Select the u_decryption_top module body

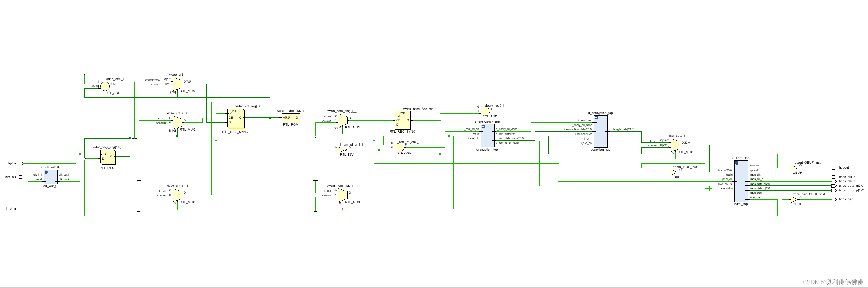601,131
